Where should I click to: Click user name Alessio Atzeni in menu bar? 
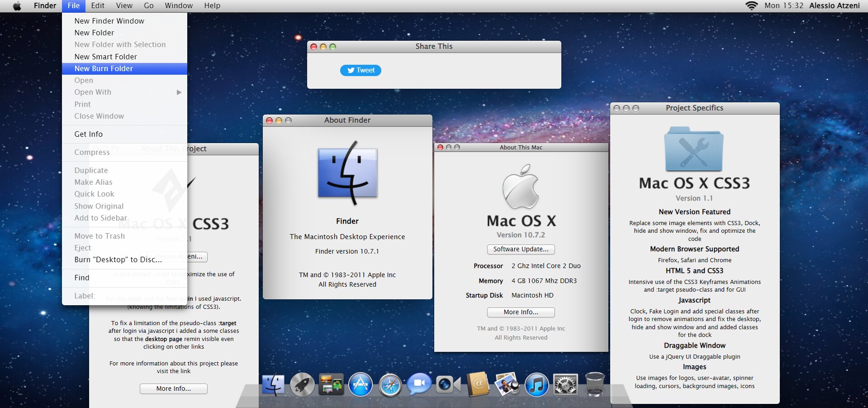click(x=835, y=6)
